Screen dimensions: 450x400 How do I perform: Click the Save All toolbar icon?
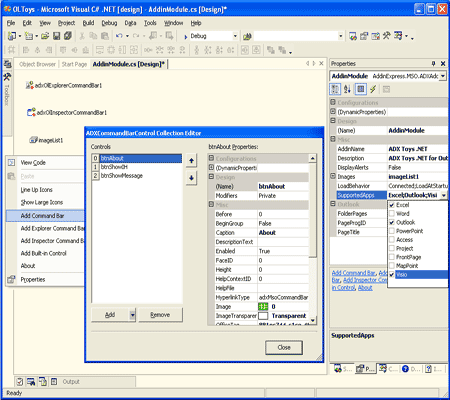pos(68,36)
